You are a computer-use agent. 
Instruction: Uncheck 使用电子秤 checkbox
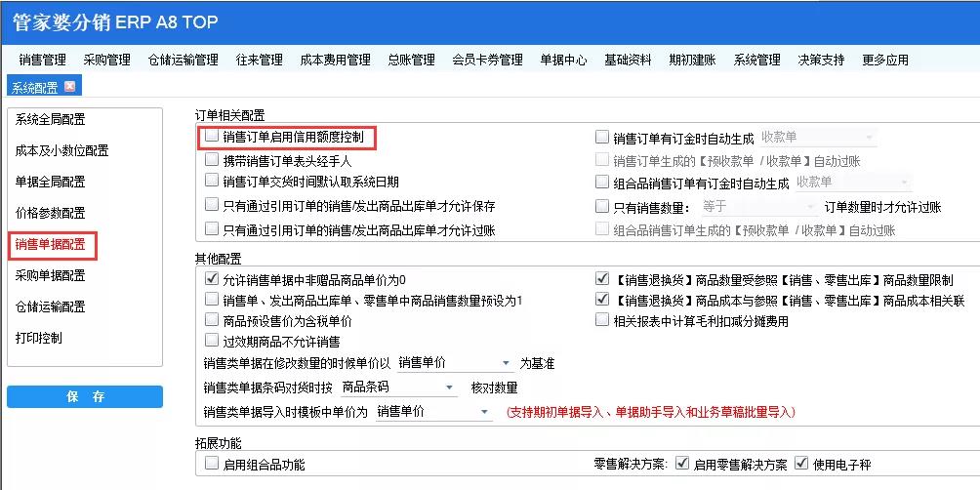[801, 464]
